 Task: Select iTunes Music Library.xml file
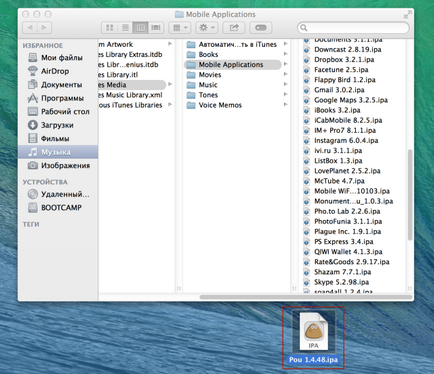click(x=131, y=95)
